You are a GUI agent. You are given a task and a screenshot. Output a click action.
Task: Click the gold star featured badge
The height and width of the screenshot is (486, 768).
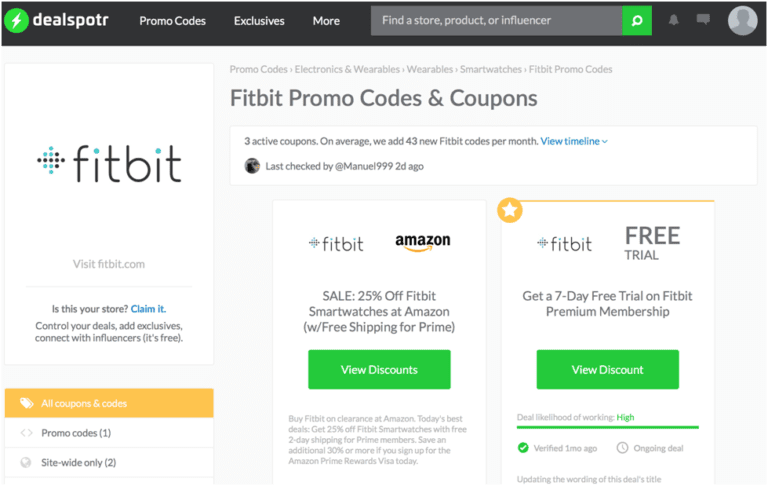click(x=510, y=212)
